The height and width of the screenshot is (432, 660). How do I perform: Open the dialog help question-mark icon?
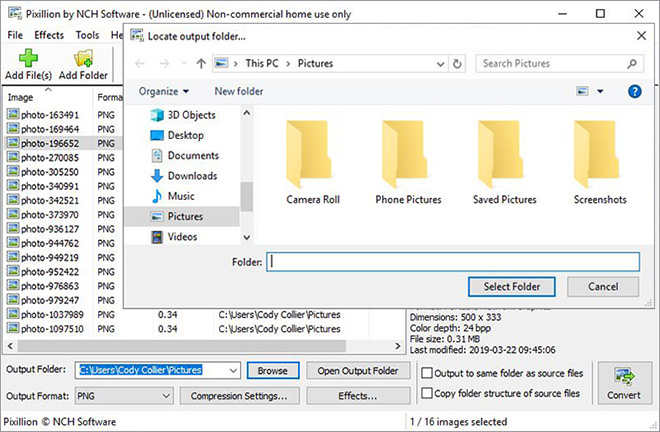click(x=634, y=91)
